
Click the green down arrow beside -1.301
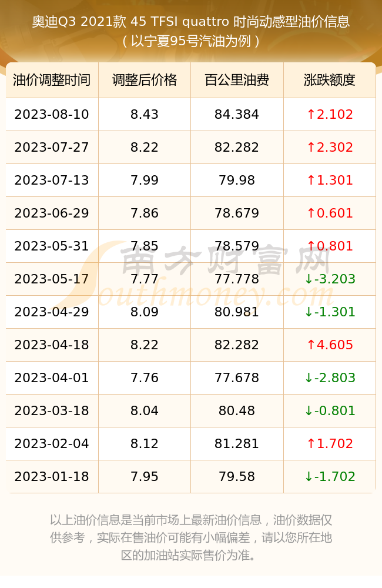pos(309,312)
